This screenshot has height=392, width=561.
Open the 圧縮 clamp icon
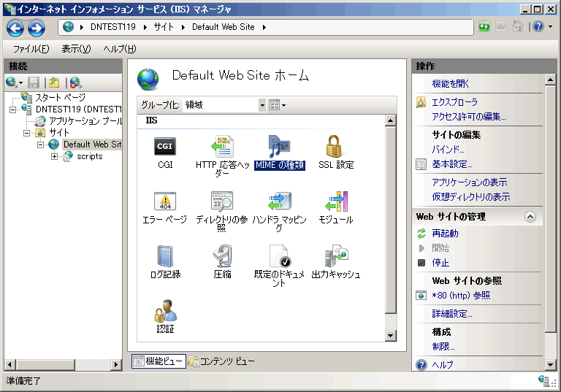click(222, 256)
